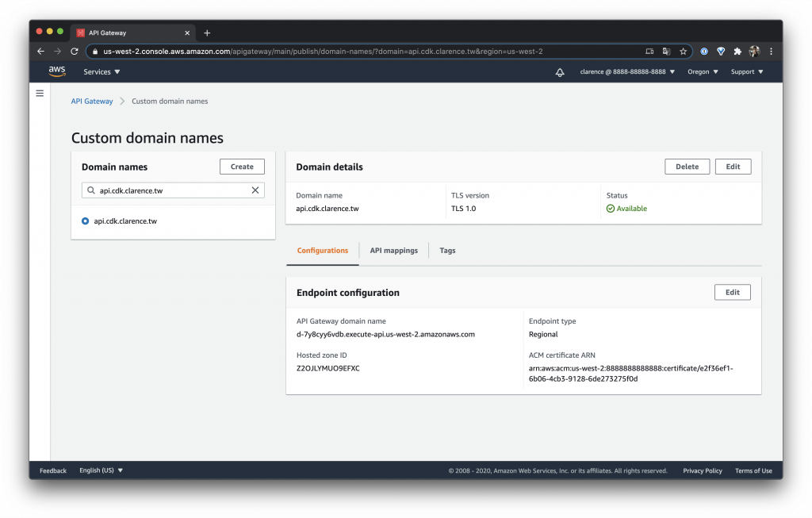The height and width of the screenshot is (518, 812).
Task: Bookmark this page with the star icon
Action: click(x=683, y=52)
